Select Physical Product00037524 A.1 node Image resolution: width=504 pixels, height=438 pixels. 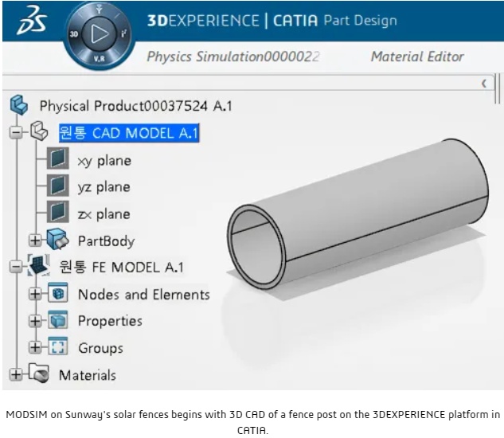pos(135,106)
